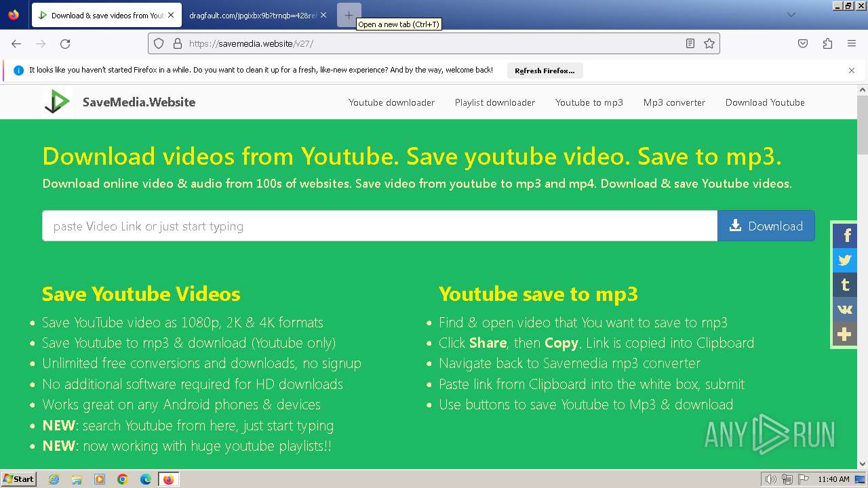
Task: Click the SaveMedia.Website brand link
Action: (x=139, y=102)
